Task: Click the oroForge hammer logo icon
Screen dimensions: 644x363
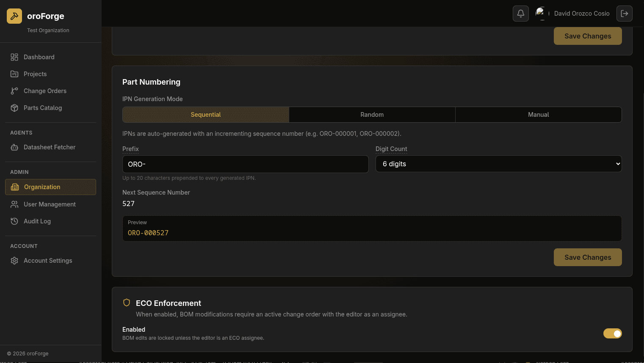Action: 14,16
